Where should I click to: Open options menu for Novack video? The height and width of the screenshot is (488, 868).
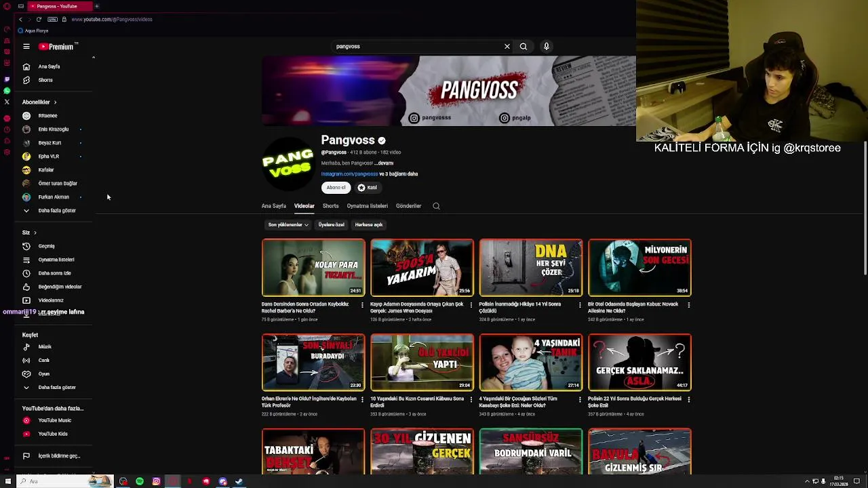pos(689,305)
